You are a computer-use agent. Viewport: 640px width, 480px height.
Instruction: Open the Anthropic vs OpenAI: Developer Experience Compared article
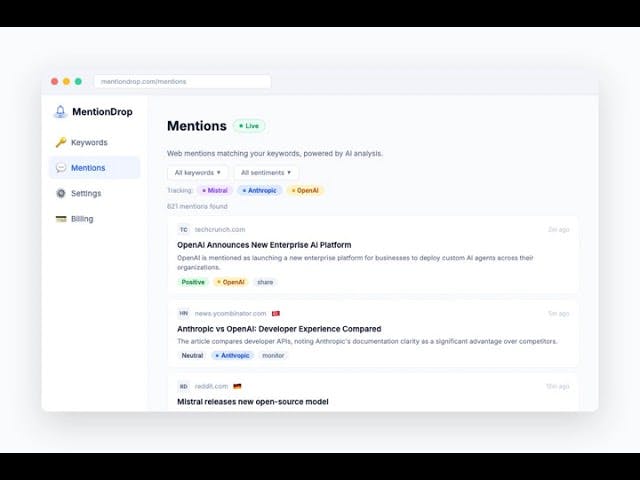coord(279,329)
